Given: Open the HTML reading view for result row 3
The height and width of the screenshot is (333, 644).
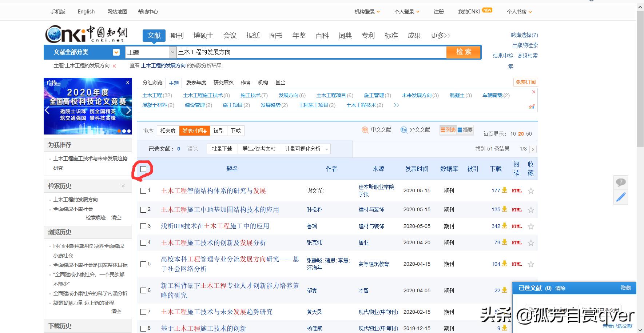Looking at the screenshot, I should point(517,226).
